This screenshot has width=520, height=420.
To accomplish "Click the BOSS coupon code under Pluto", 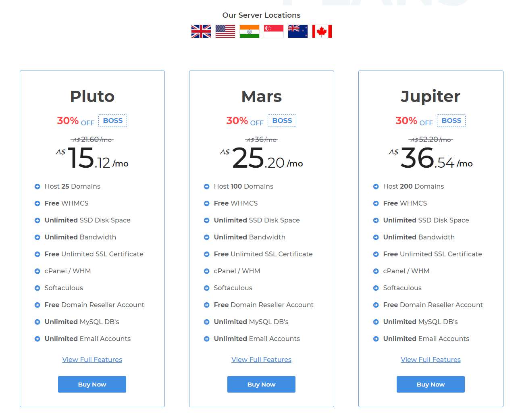I will pyautogui.click(x=113, y=121).
